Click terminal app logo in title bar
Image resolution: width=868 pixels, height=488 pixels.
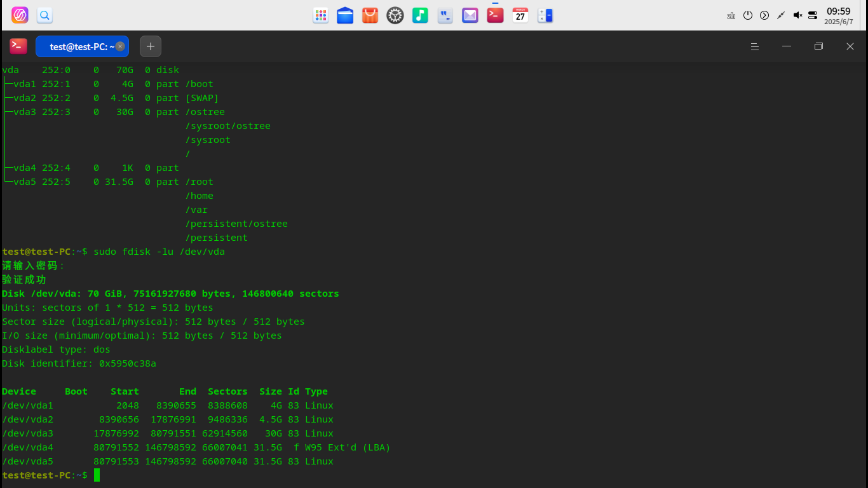pos(18,46)
